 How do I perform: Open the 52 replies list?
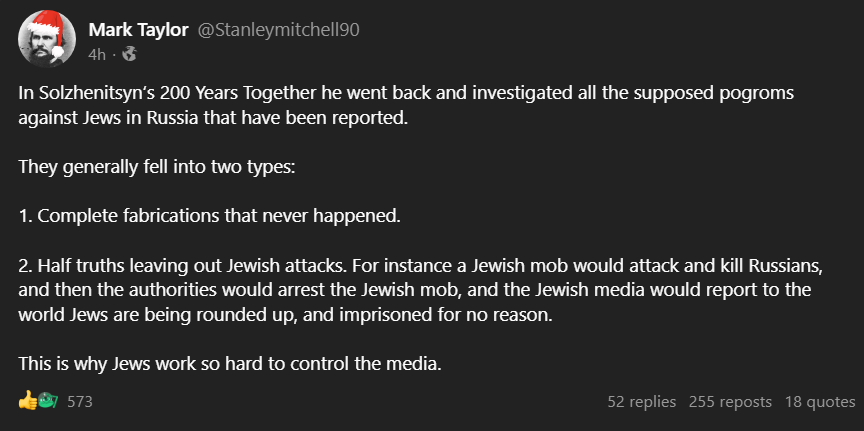click(641, 402)
